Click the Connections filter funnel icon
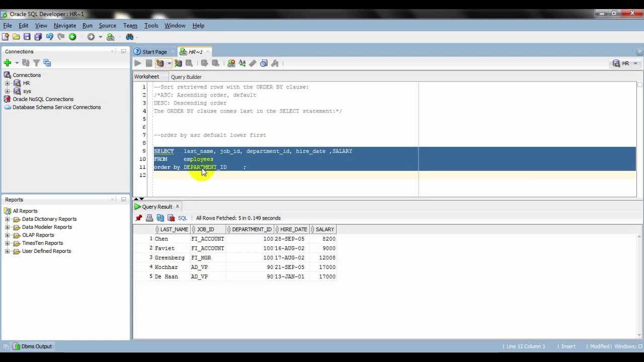This screenshot has width=644, height=362. 36,63
